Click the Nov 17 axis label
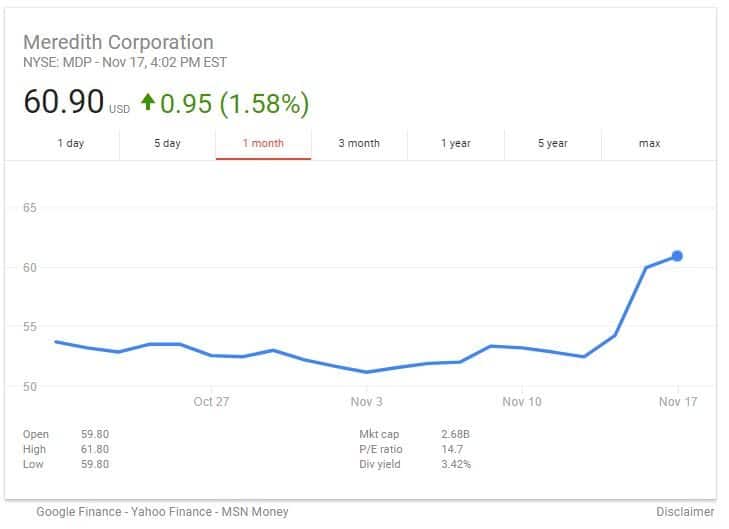This screenshot has height=529, width=729. pos(678,402)
